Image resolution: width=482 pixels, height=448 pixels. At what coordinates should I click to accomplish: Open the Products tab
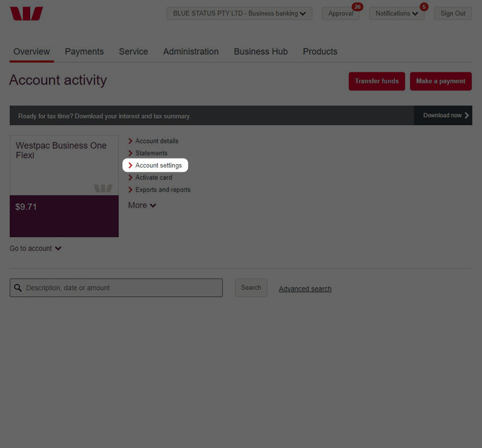pos(320,51)
